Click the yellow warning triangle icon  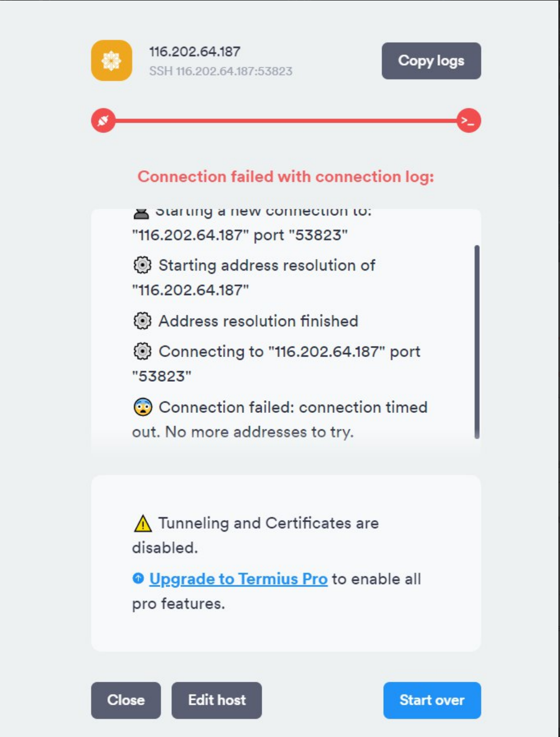coord(142,523)
